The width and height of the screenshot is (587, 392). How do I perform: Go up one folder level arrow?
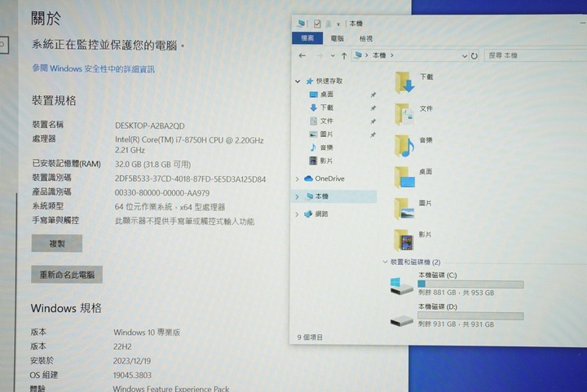point(344,55)
